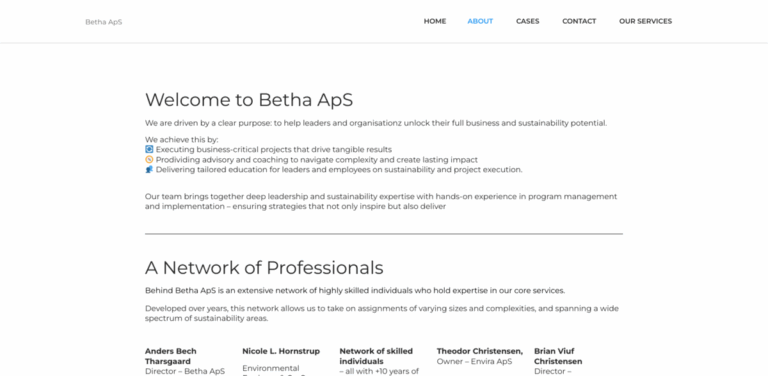Viewport: 768px width, 376px height.
Task: Click the We achieve this by line
Action: pyautogui.click(x=182, y=140)
